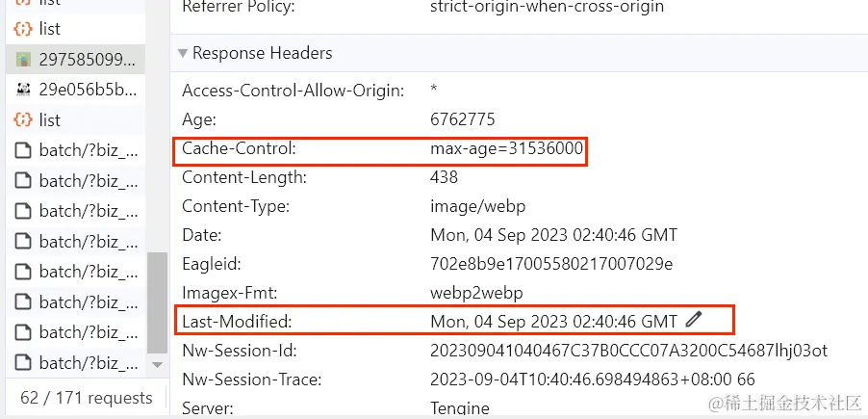The image size is (868, 419).
Task: Click the Server header name
Action: tap(208, 409)
